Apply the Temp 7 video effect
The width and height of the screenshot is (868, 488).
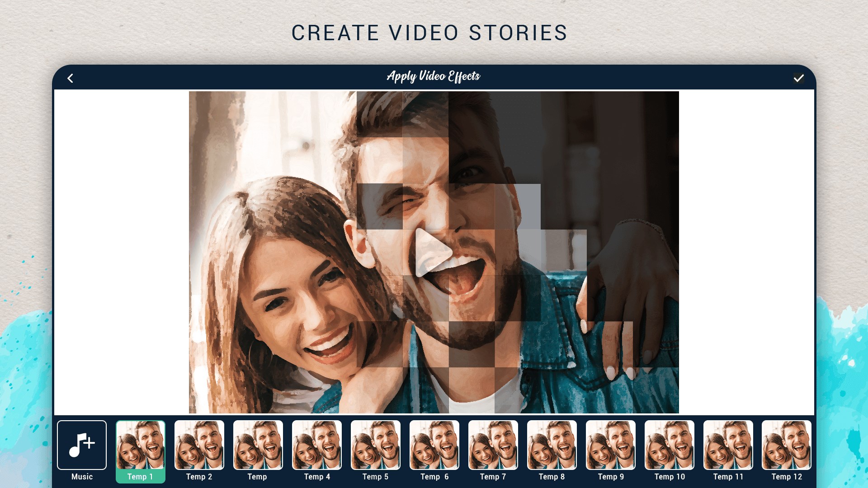(x=493, y=445)
